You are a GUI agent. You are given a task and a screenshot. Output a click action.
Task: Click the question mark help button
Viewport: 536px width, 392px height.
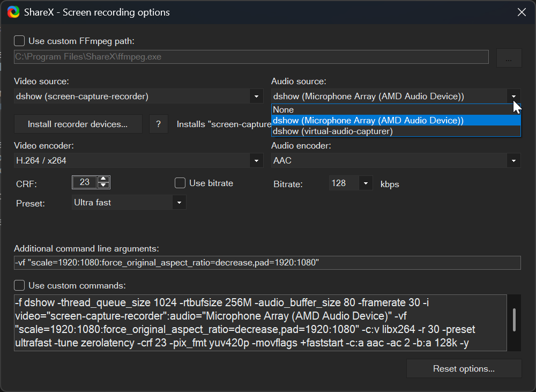[158, 124]
